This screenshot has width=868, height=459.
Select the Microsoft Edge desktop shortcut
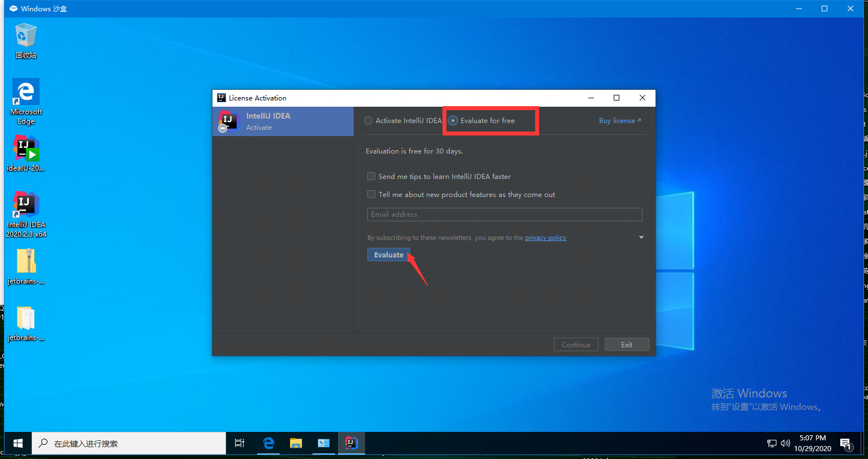25,102
